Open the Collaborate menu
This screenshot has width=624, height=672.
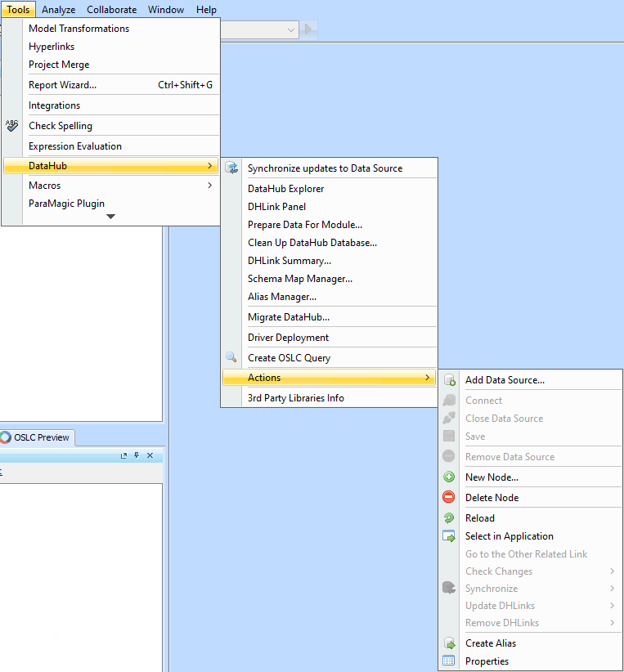[111, 10]
